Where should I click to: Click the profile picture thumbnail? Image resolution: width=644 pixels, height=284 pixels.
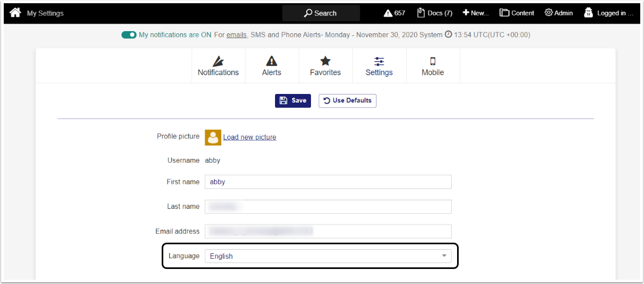click(x=213, y=137)
